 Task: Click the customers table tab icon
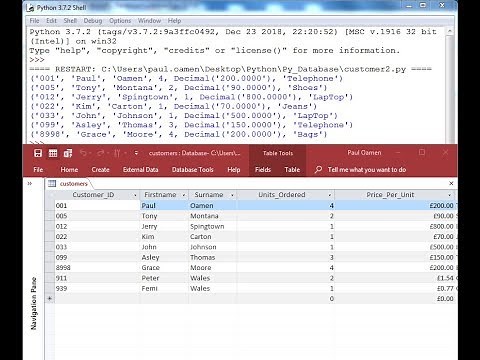pos(52,183)
